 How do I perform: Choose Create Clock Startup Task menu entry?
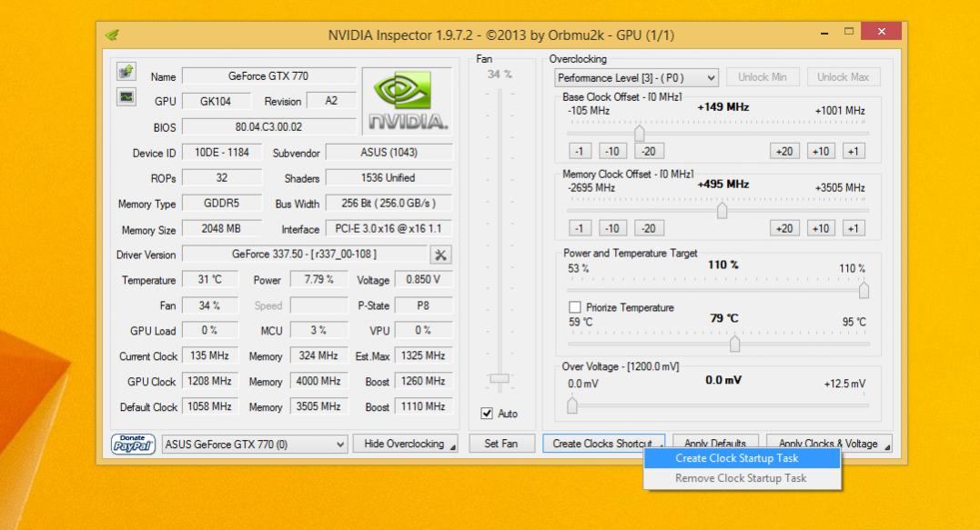pos(742,458)
